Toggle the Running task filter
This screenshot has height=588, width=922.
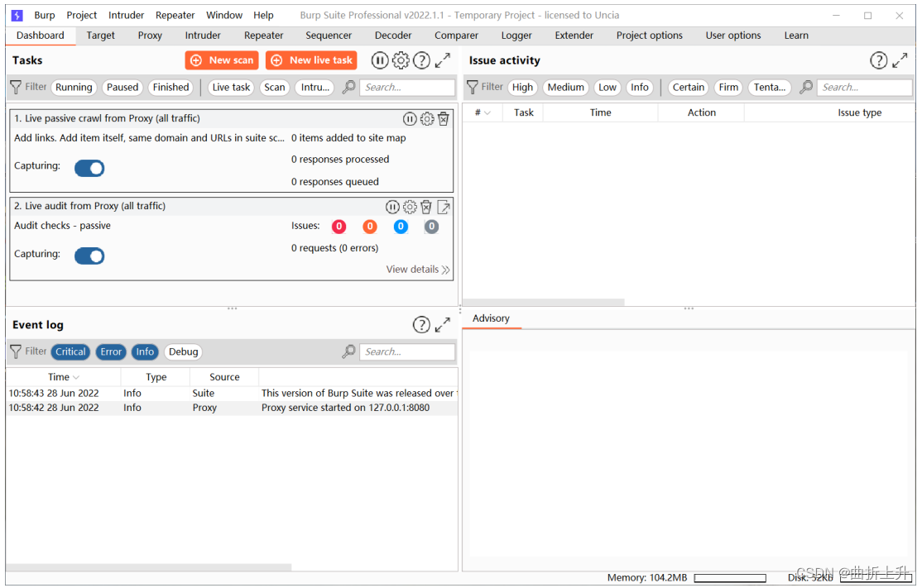74,88
